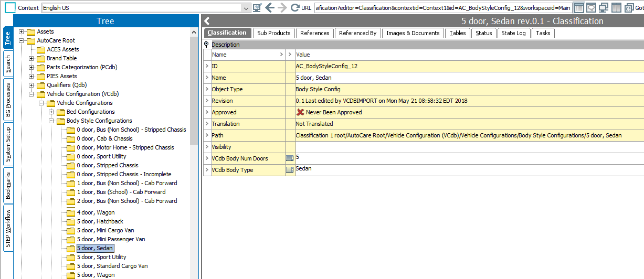644x279 pixels.
Task: Click the forward navigation arrow in toolbar
Action: point(282,8)
